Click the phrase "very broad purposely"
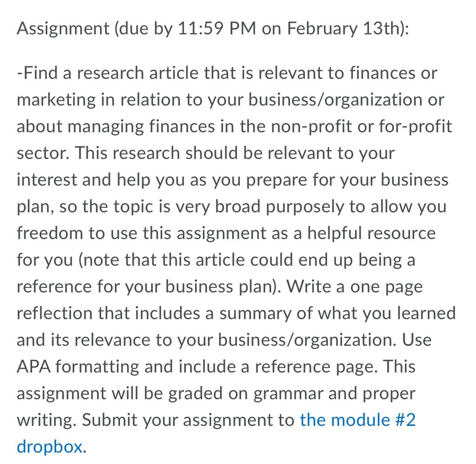 [260, 207]
